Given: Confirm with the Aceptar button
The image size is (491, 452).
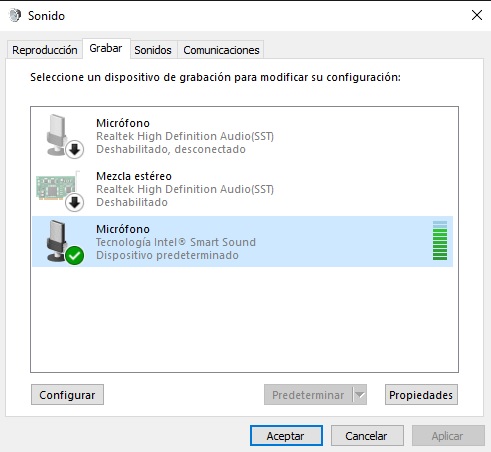Looking at the screenshot, I should pyautogui.click(x=286, y=436).
